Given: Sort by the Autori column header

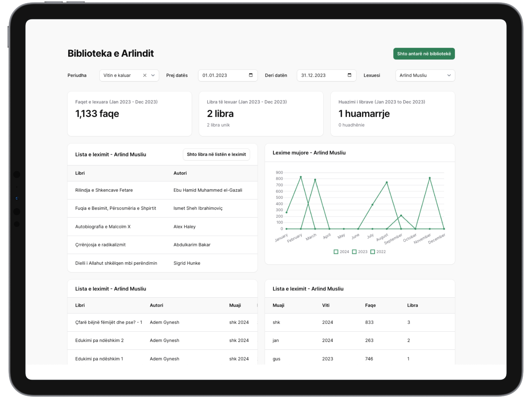Looking at the screenshot, I should (180, 173).
